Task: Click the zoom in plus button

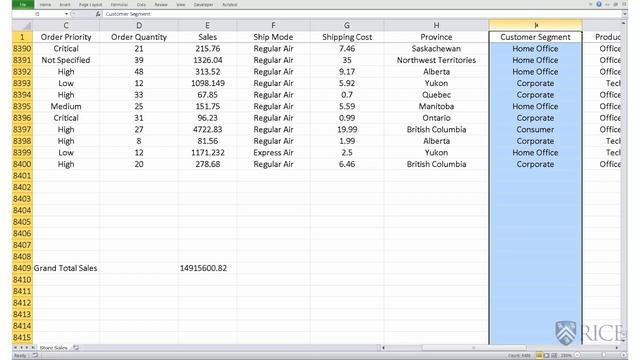Action: [x=624, y=356]
